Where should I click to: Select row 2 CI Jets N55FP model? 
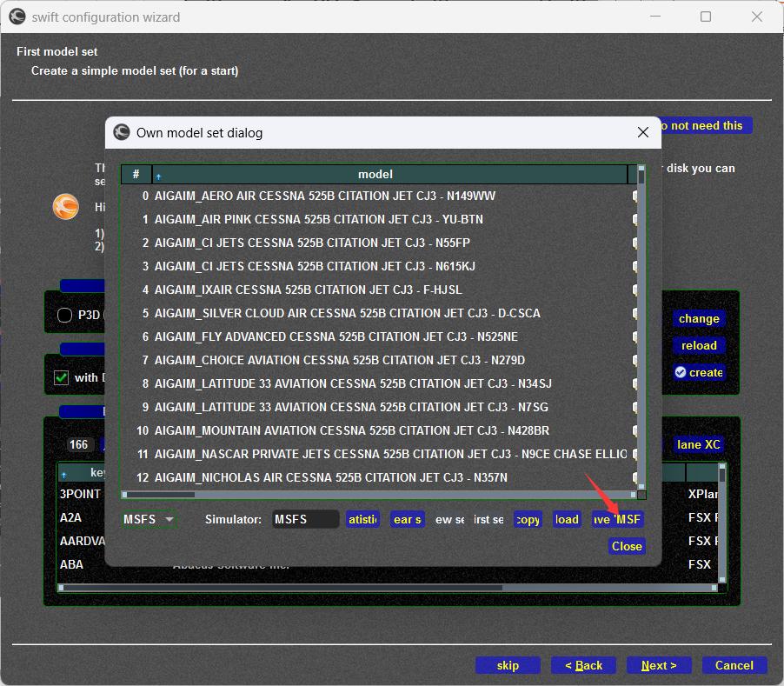coord(378,243)
